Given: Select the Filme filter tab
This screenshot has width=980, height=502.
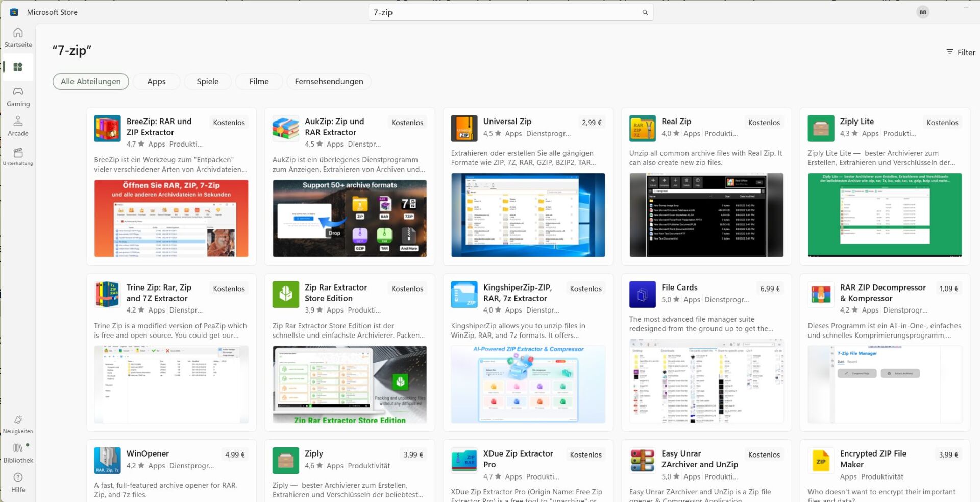Looking at the screenshot, I should coord(259,81).
